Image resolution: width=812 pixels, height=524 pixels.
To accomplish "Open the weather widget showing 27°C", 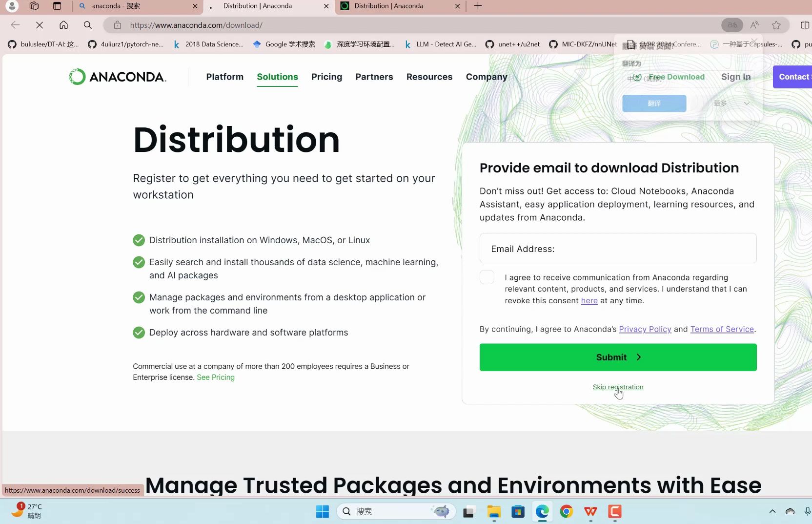I will (x=27, y=511).
